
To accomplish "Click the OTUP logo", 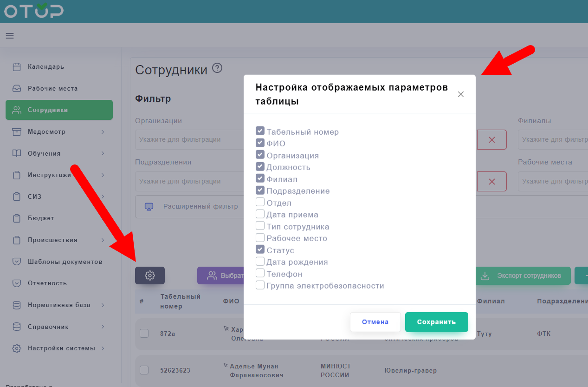I will pos(34,11).
